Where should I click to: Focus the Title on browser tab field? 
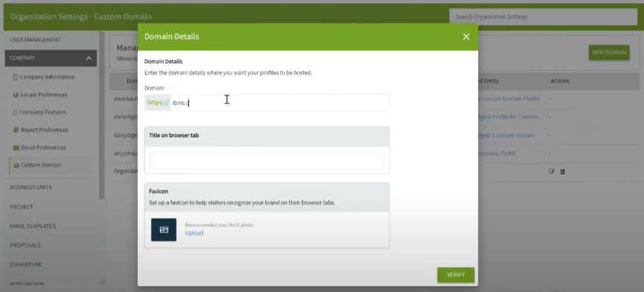[x=267, y=161]
